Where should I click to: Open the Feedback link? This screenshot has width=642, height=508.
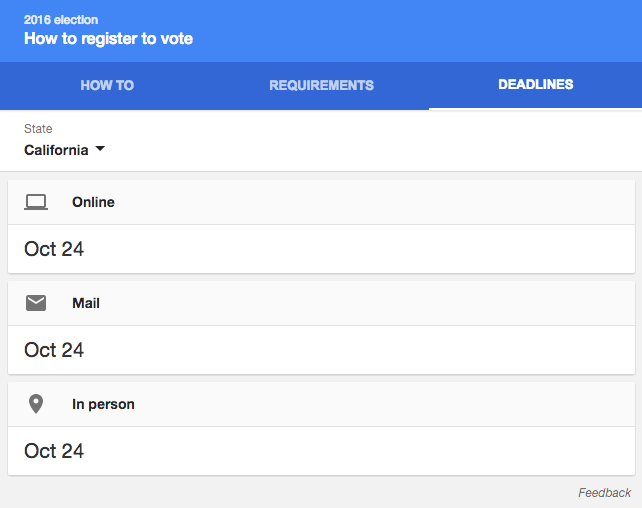[604, 493]
